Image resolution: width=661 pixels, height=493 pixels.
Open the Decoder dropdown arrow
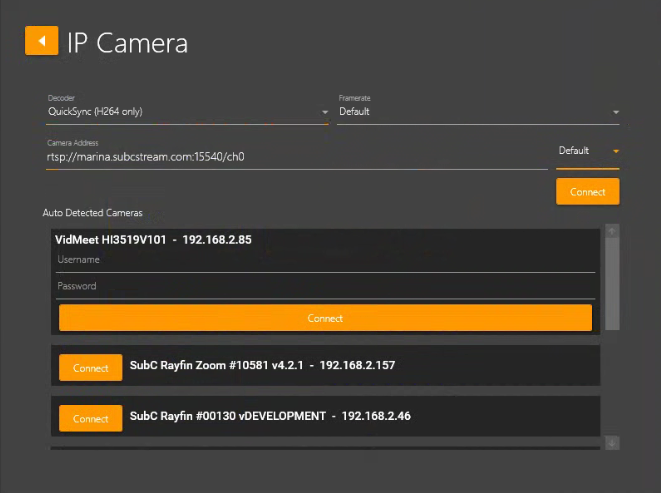click(325, 112)
